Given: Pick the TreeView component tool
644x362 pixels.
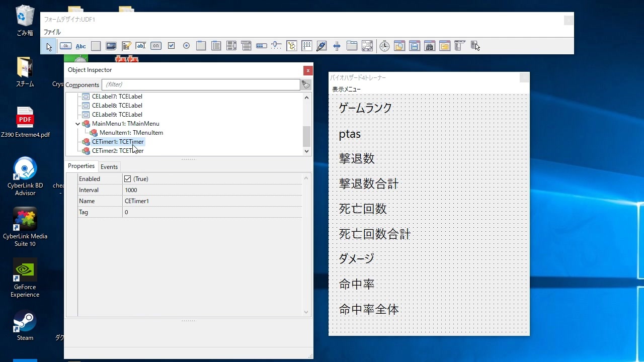Looking at the screenshot, I should (292, 46).
